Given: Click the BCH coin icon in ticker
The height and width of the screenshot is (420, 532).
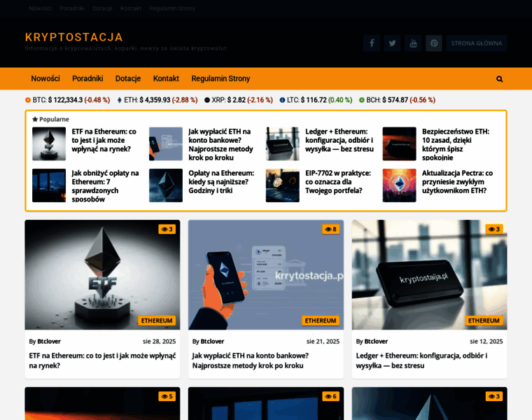Looking at the screenshot, I should (x=362, y=100).
